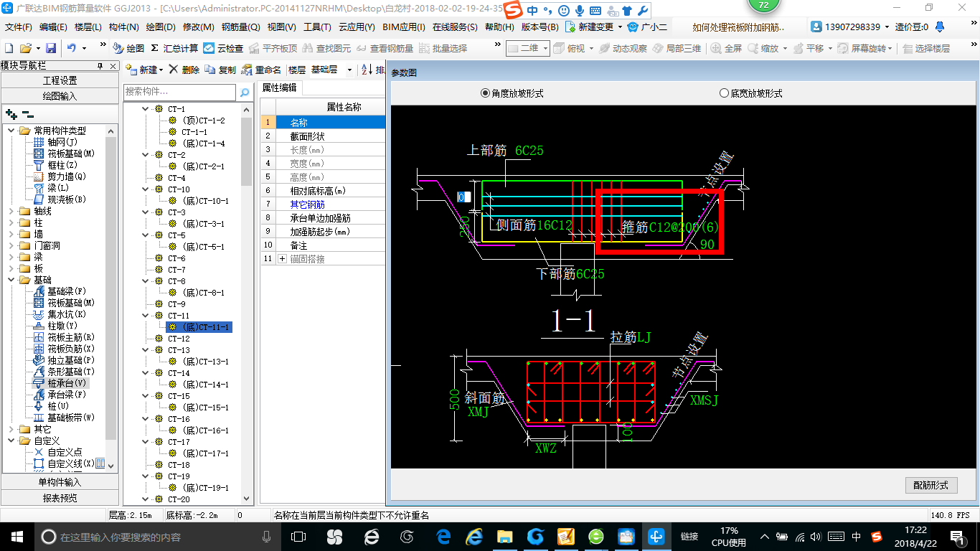980x551 pixels.
Task: Open the BIM应用(I) menu
Action: click(404, 27)
